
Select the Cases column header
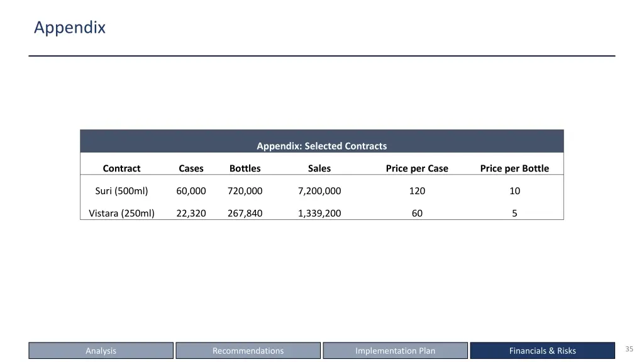click(191, 168)
